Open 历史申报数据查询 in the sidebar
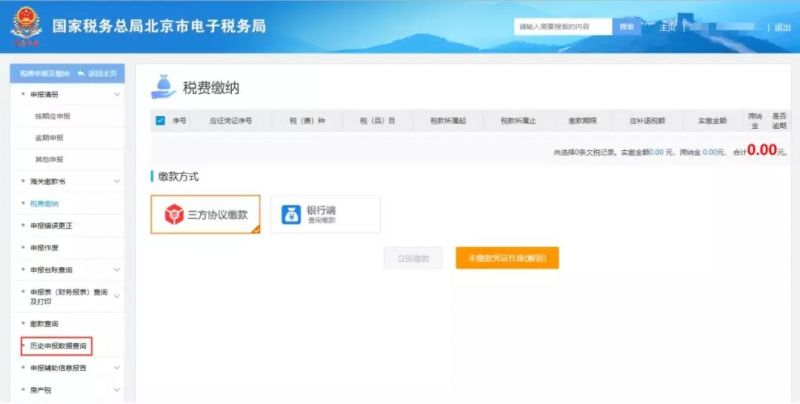The height and width of the screenshot is (404, 800). 58,346
